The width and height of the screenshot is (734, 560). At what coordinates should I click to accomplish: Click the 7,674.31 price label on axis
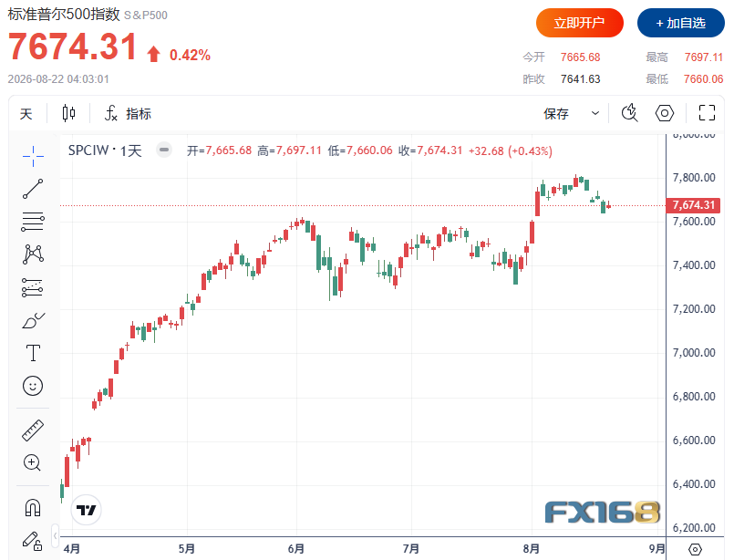[x=693, y=205]
